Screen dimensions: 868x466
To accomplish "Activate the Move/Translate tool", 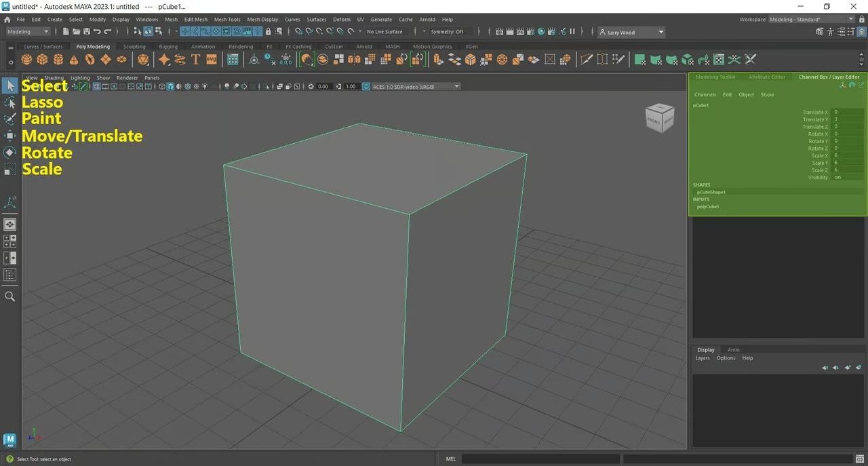I will pyautogui.click(x=9, y=136).
